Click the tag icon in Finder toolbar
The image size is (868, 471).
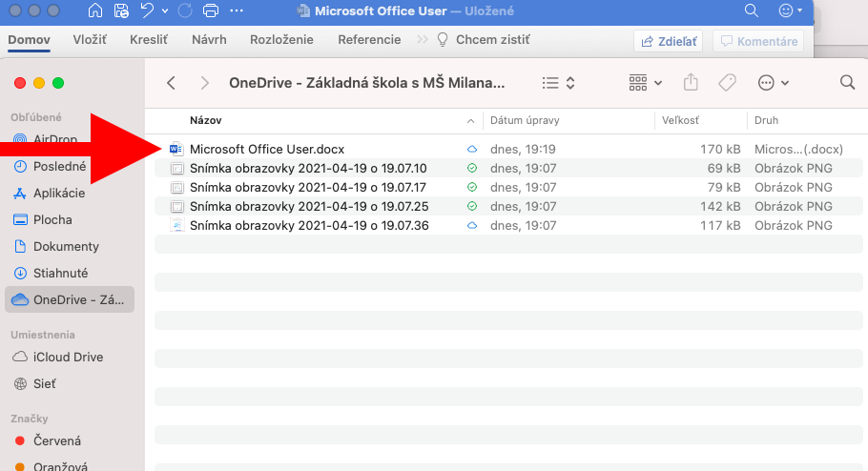tap(727, 83)
